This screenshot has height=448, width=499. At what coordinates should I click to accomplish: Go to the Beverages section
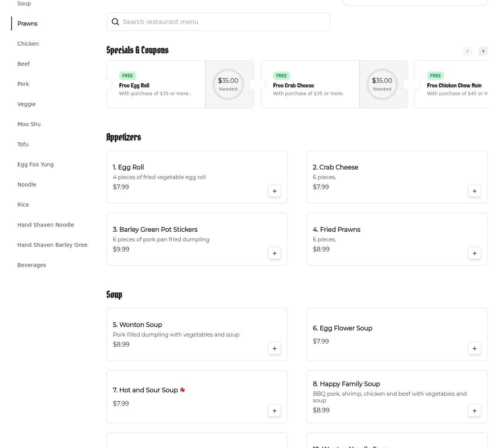(32, 265)
